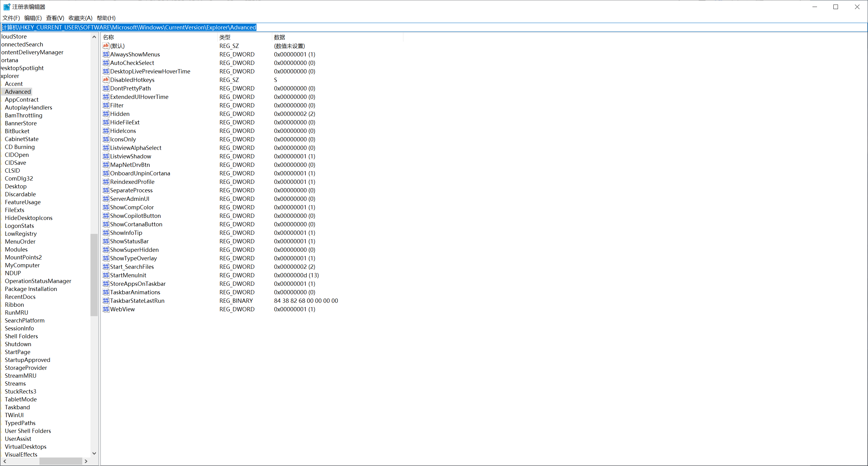This screenshot has height=466, width=868.
Task: Select the OnboardUnpinCortana value name
Action: 140,174
